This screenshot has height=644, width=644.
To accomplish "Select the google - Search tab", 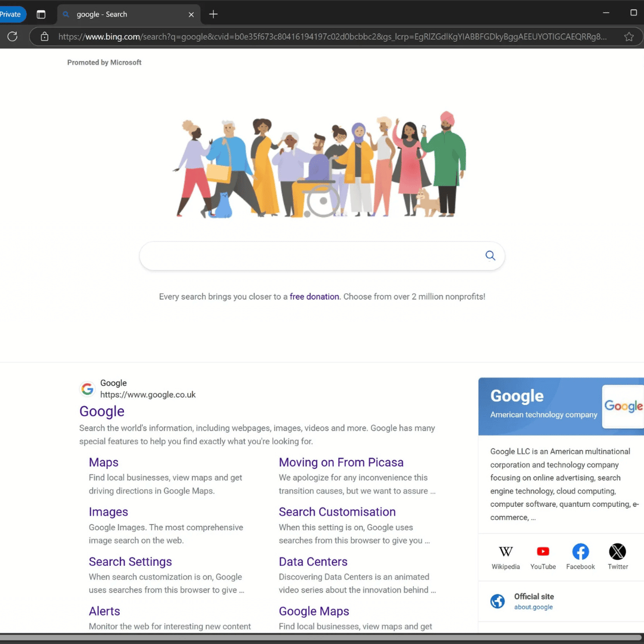I will click(129, 14).
